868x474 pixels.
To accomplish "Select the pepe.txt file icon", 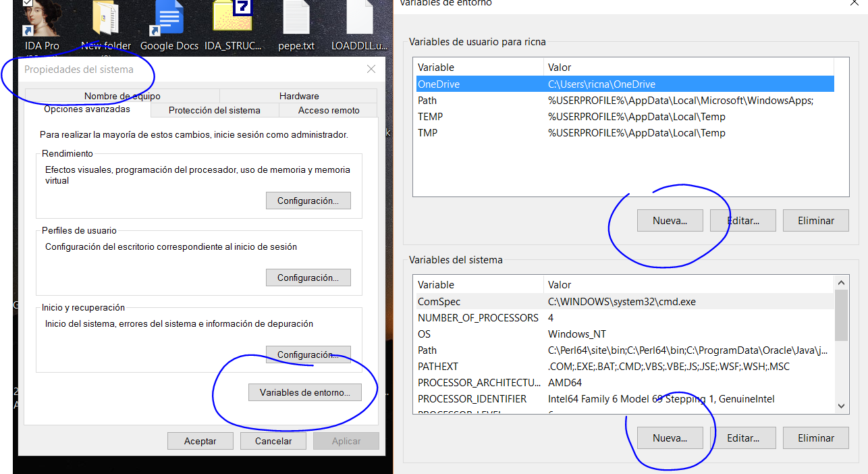I will click(x=296, y=20).
